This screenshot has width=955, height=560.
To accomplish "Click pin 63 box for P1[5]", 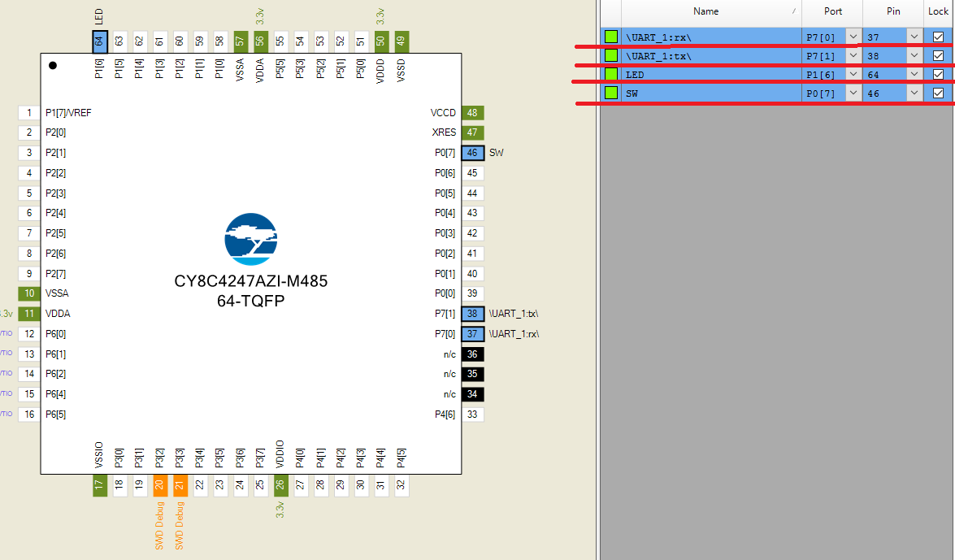I will 119,41.
